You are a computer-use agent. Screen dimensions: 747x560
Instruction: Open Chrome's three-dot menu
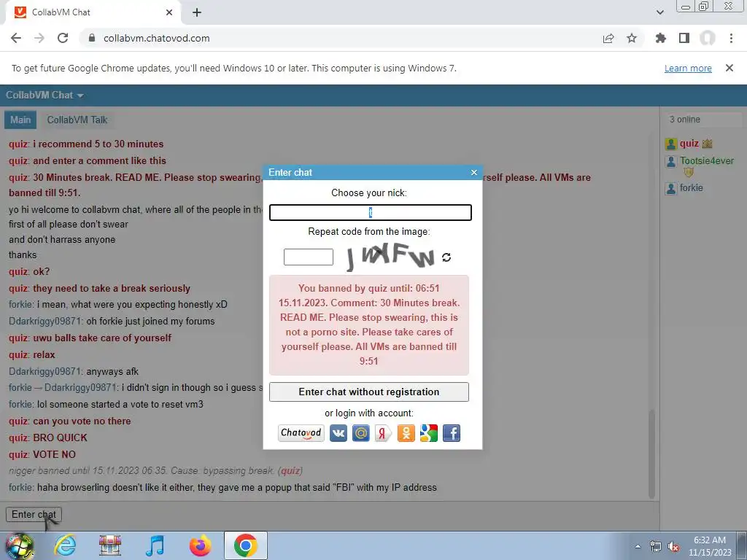pos(731,38)
